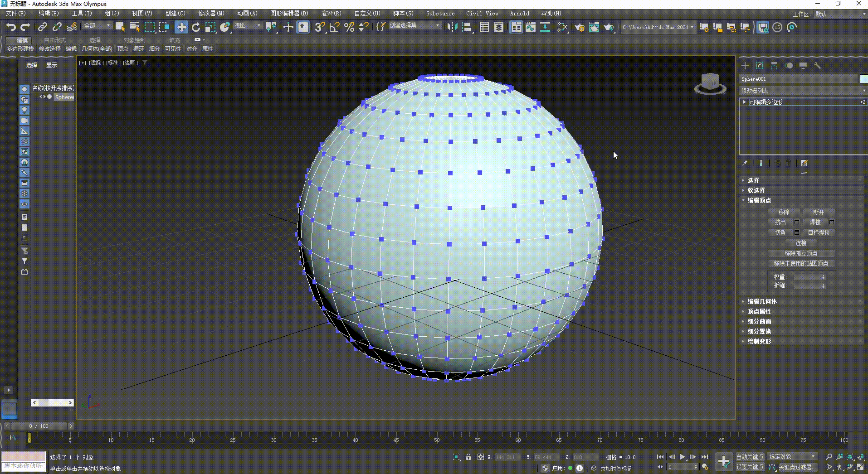Open the 全部 selection filter dropdown
The width and height of the screenshot is (868, 474).
[97, 25]
